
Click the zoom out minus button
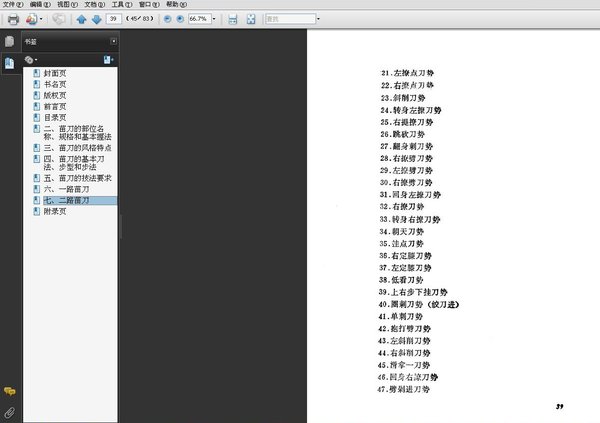167,19
